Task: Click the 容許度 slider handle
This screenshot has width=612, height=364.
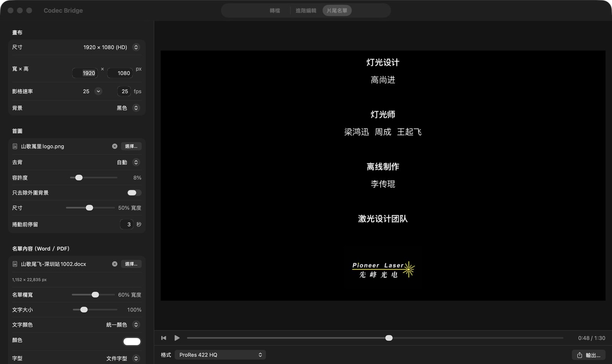Action: coord(79,178)
